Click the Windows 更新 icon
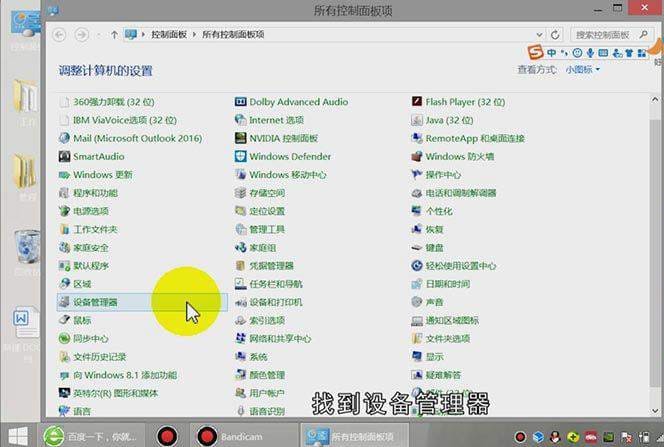The image size is (664, 447). (x=64, y=174)
